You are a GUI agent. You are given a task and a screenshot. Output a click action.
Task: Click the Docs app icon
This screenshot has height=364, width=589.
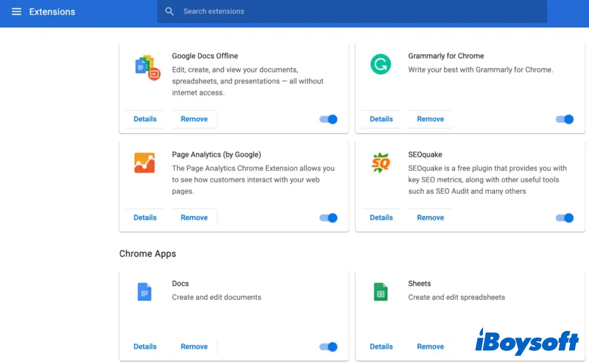pos(144,292)
